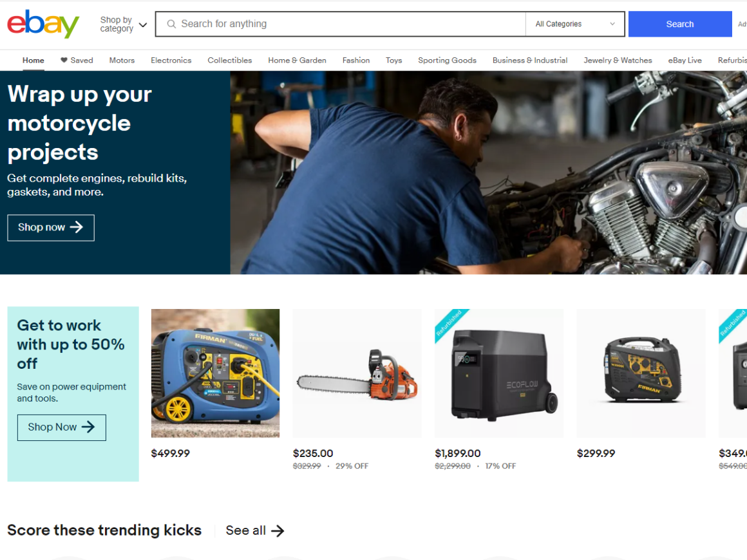Click the magnifying glass search icon

pyautogui.click(x=171, y=24)
